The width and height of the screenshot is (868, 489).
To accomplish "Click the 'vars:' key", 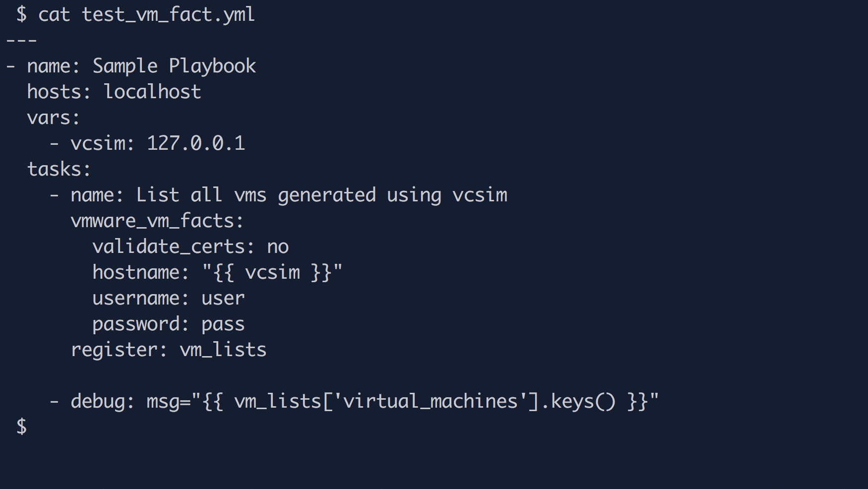I will click(53, 118).
